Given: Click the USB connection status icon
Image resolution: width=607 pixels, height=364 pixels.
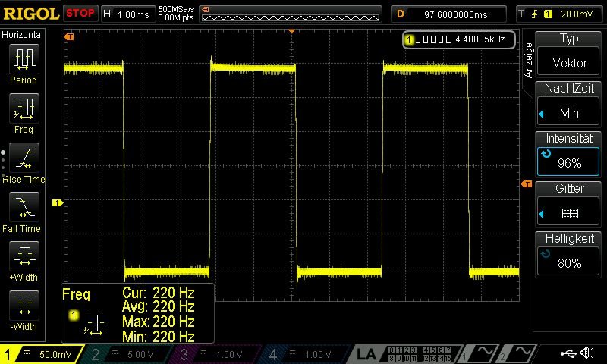Looking at the screenshot, I should pos(568,353).
